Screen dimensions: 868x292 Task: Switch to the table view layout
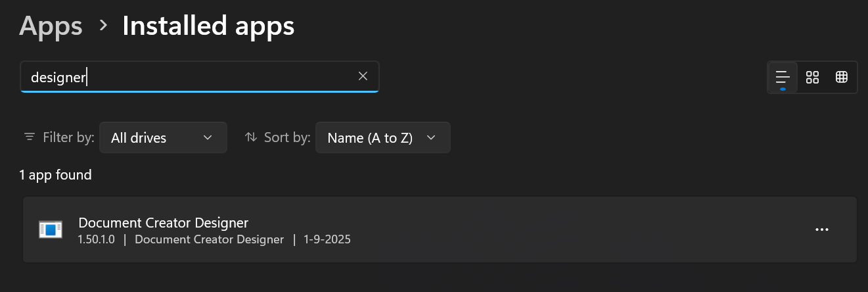coord(841,78)
